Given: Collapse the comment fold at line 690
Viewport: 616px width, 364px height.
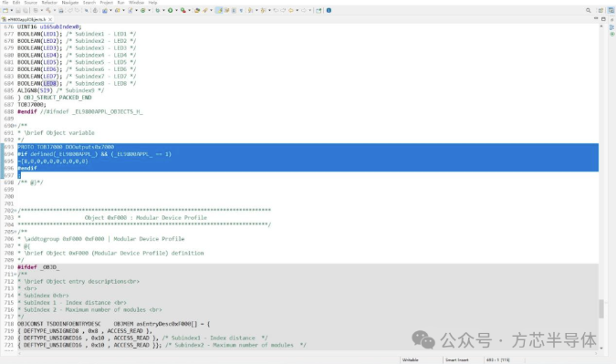Looking at the screenshot, I should point(16,126).
